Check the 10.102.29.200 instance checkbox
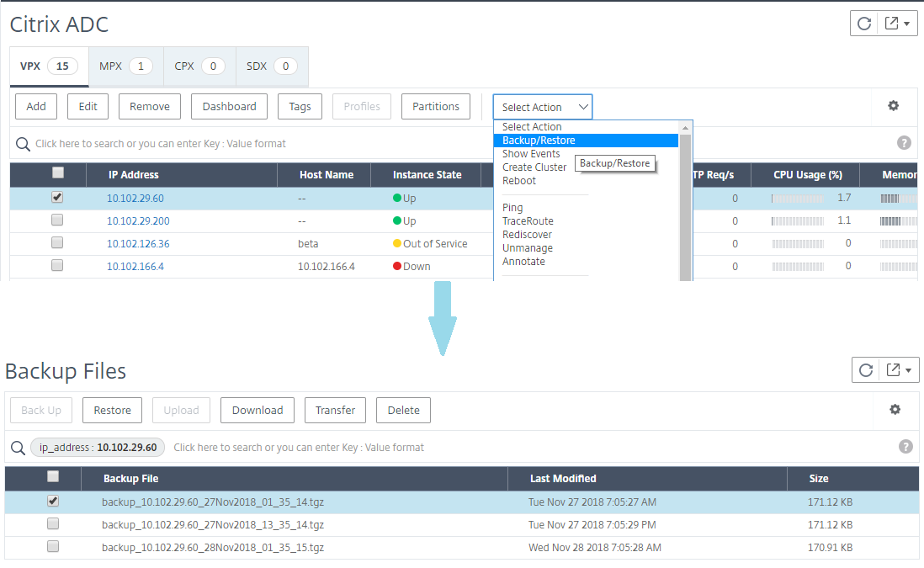Image resolution: width=924 pixels, height=568 pixels. coord(57,220)
